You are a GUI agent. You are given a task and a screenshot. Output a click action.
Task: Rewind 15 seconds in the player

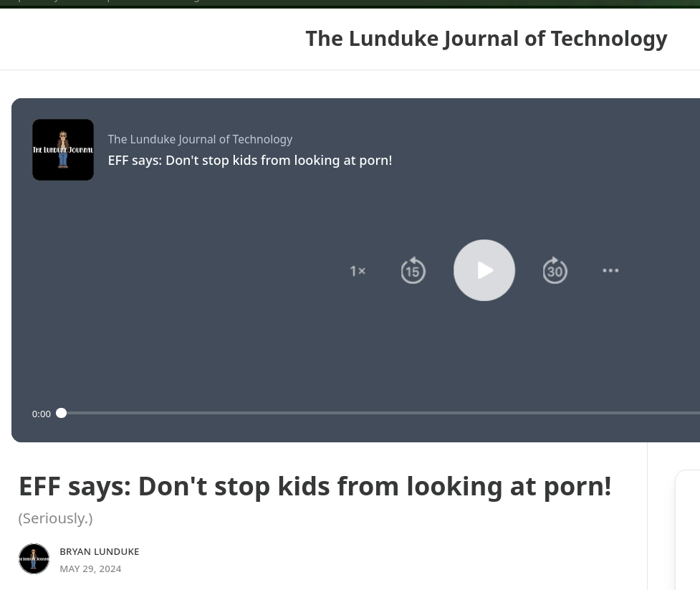pyautogui.click(x=413, y=270)
